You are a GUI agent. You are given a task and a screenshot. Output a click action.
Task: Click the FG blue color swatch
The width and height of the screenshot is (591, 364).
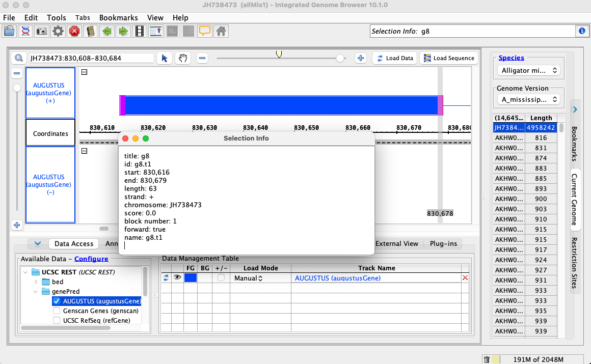coord(191,278)
